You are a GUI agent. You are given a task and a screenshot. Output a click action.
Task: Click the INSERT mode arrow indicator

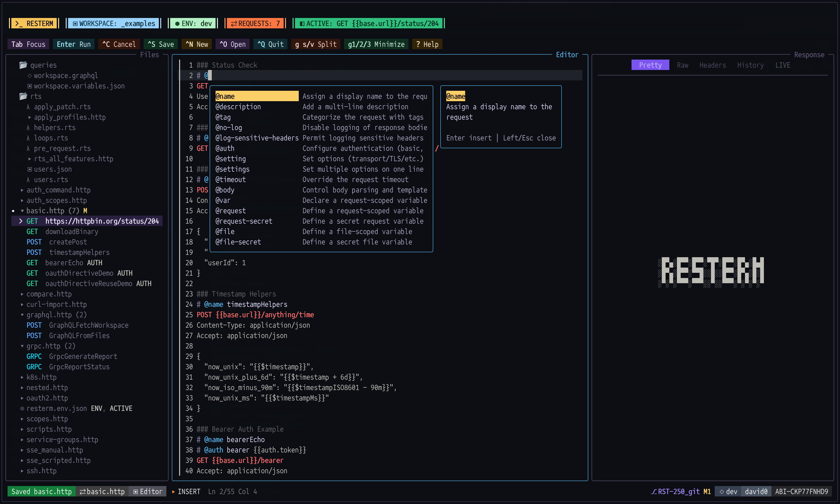[173, 491]
